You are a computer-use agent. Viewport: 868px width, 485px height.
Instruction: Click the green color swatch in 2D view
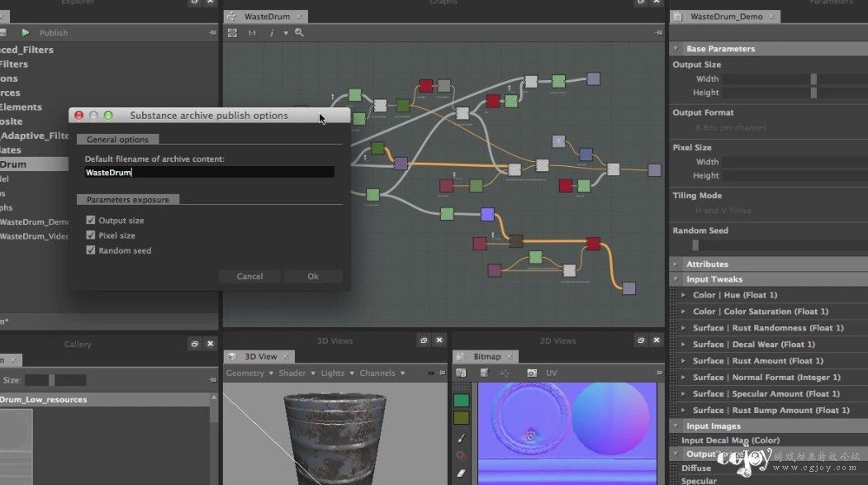coord(461,400)
